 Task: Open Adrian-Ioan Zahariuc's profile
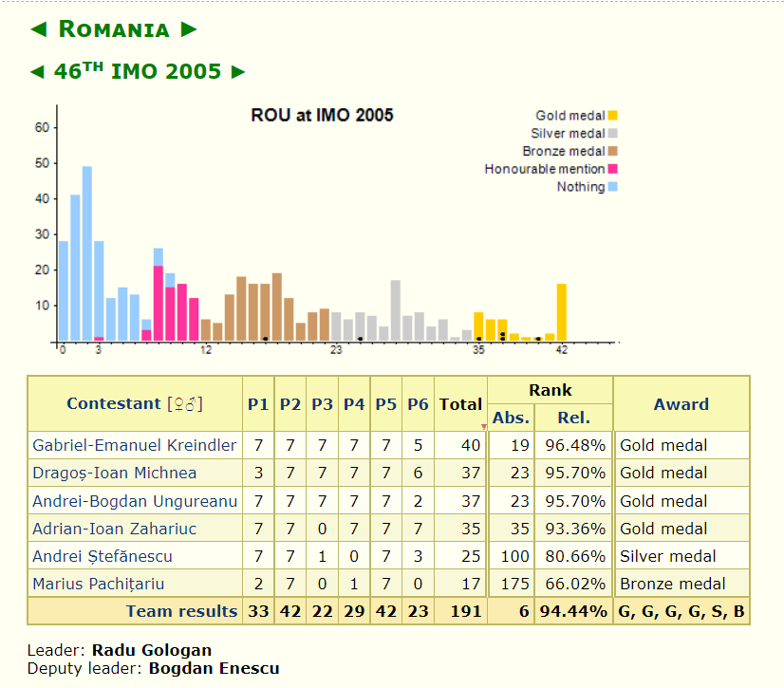coord(115,529)
